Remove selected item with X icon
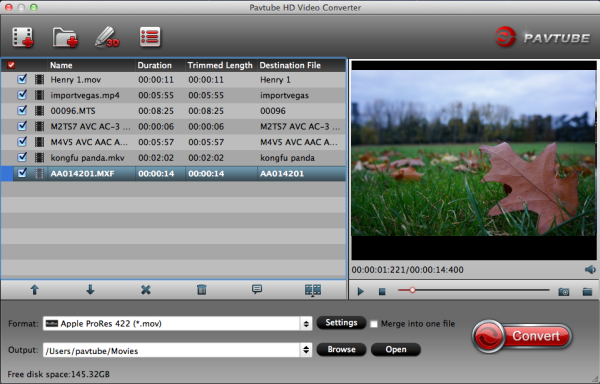 pos(146,290)
